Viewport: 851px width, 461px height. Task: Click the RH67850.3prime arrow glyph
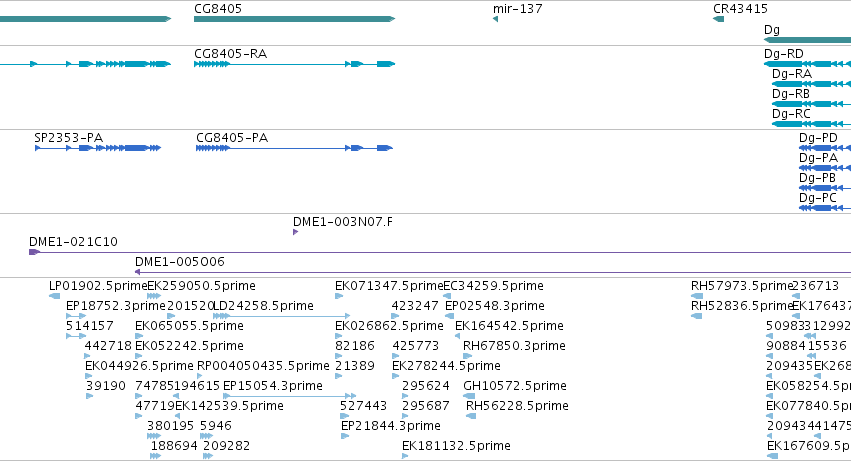467,356
